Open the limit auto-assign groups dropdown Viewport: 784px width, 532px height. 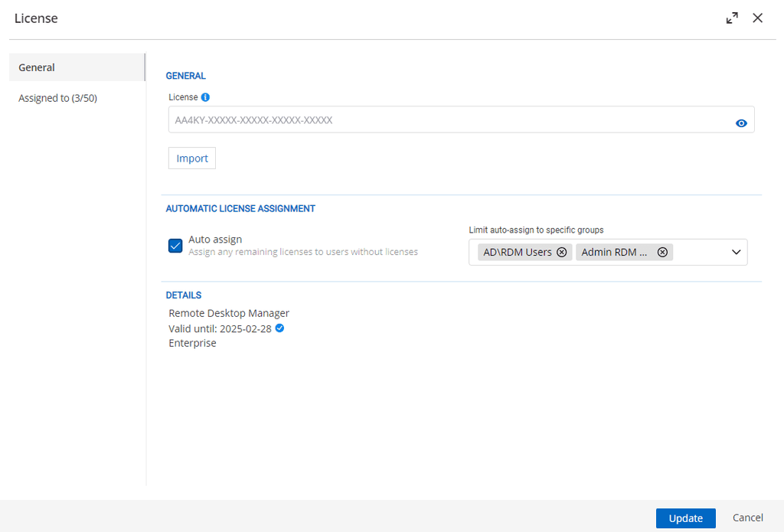coord(736,252)
